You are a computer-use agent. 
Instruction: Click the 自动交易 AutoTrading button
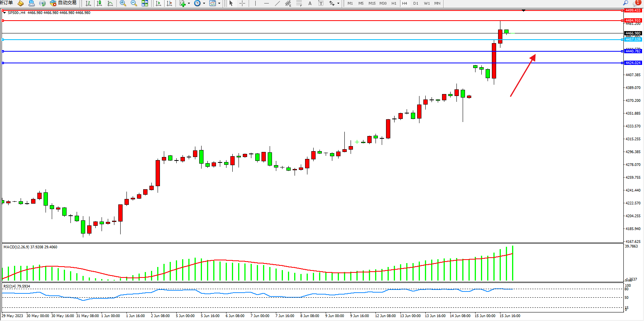pyautogui.click(x=63, y=3)
